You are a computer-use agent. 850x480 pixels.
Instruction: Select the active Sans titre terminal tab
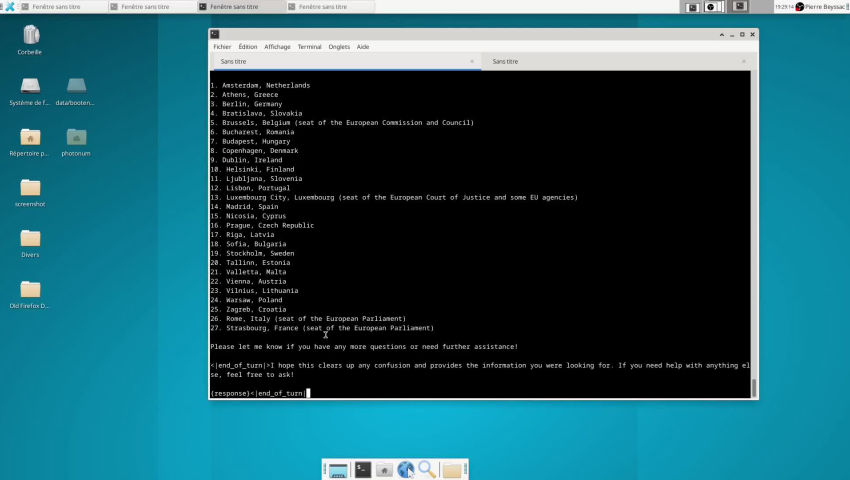tap(346, 61)
